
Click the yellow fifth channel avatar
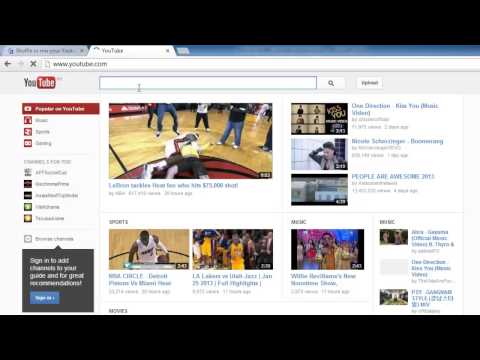click(28, 218)
